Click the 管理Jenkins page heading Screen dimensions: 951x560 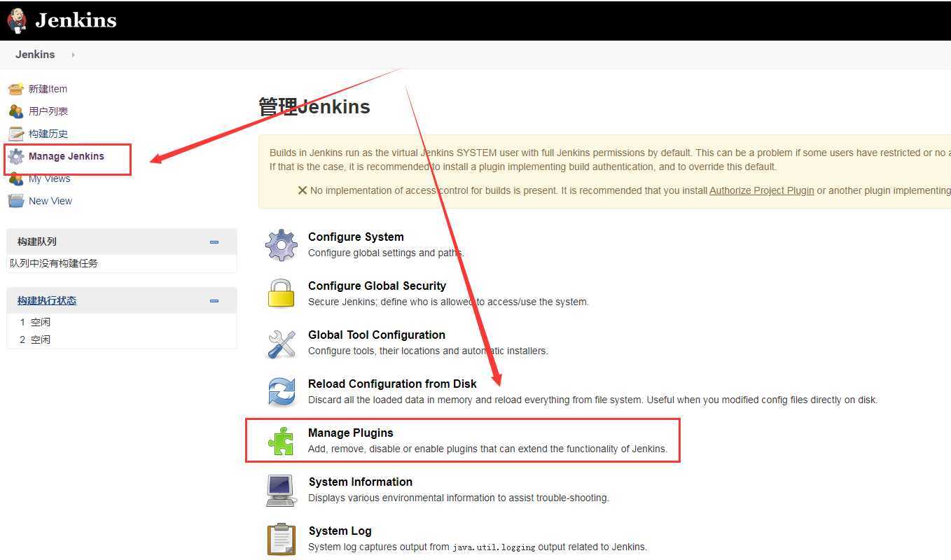coord(314,107)
